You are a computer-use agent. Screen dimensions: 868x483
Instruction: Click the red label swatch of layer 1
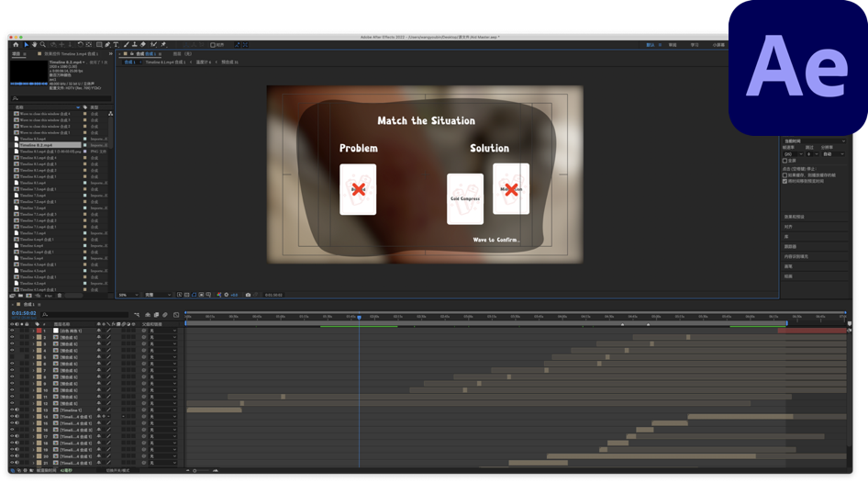click(39, 331)
